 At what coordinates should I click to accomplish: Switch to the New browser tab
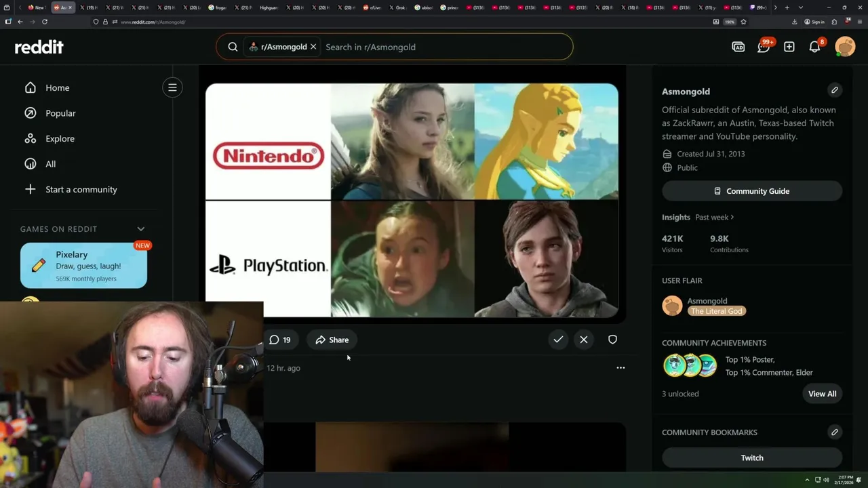[37, 7]
